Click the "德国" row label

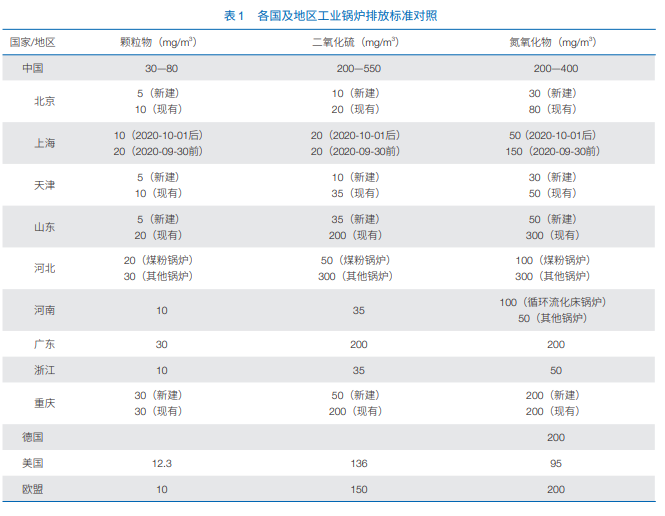32,437
